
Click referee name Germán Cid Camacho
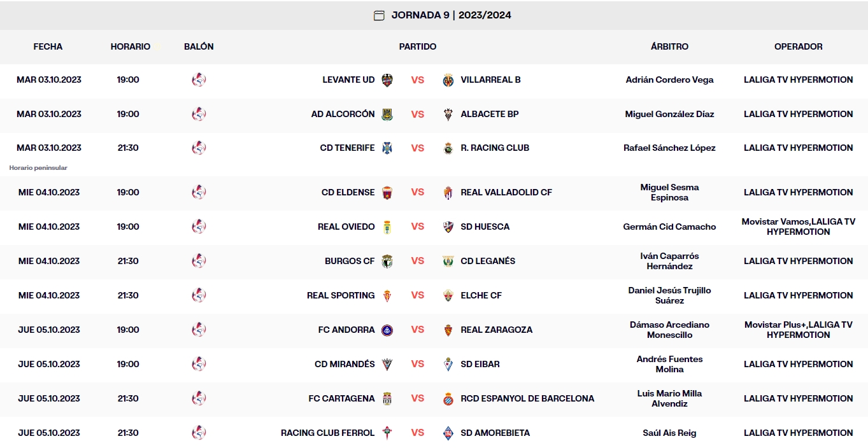tap(669, 227)
